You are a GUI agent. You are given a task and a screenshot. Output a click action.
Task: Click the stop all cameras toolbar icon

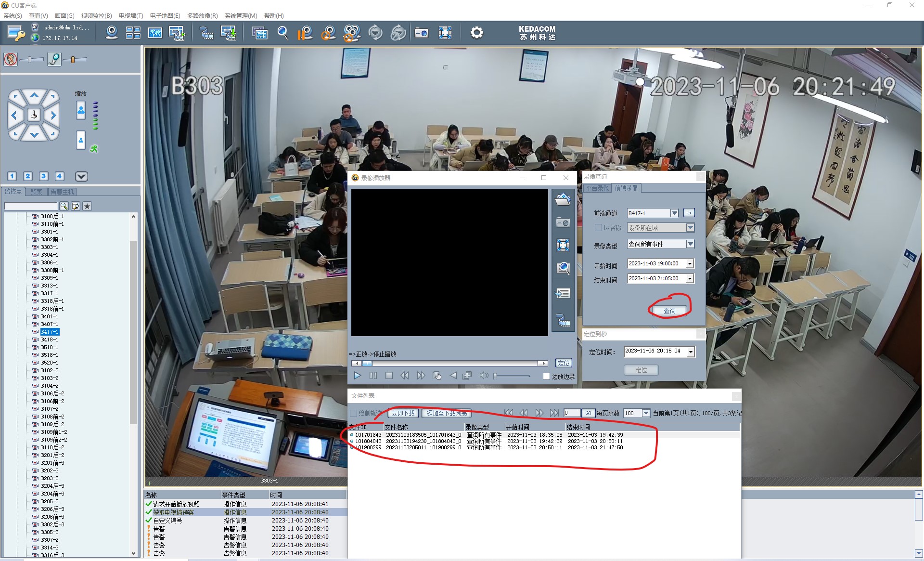352,33
